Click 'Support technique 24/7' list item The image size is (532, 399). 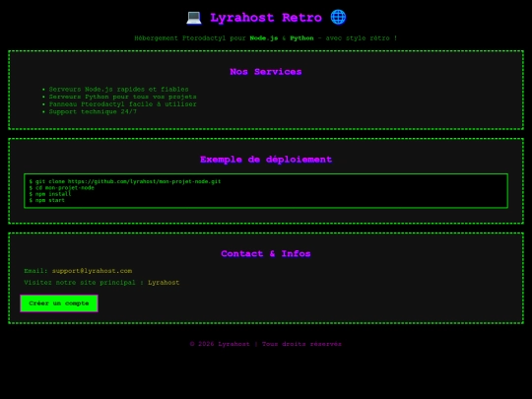coord(93,111)
